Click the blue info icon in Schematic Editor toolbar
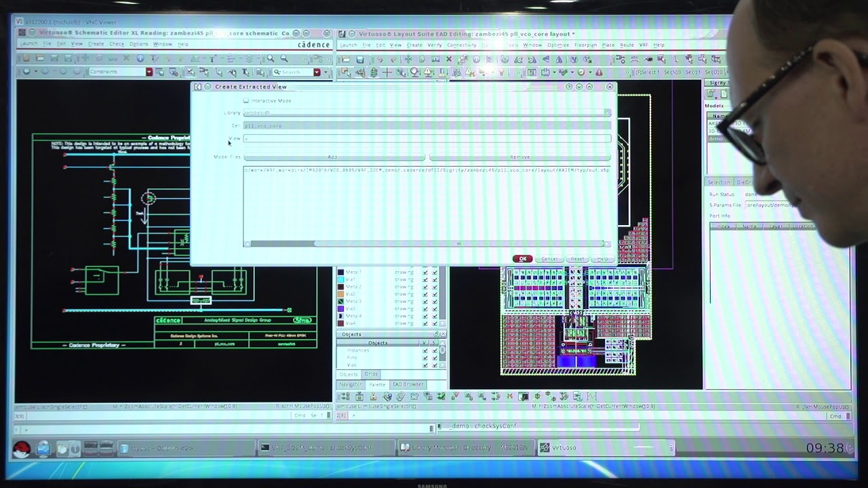Viewport: 868px width, 488px height. (140, 59)
